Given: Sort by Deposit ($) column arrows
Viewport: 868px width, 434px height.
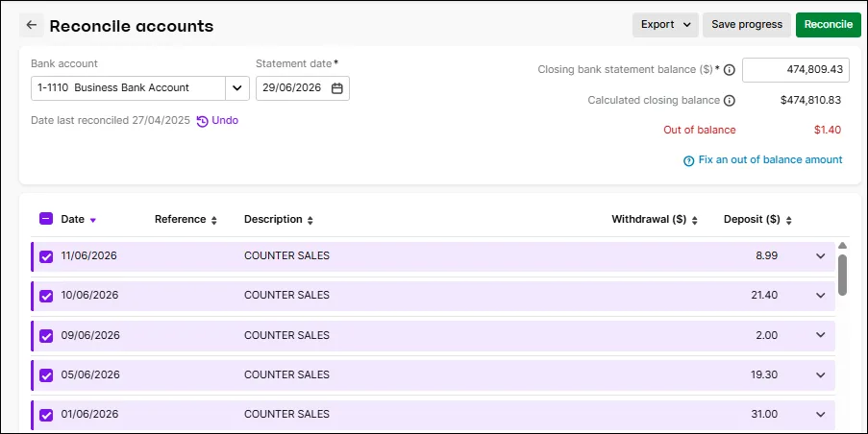Looking at the screenshot, I should (x=788, y=220).
